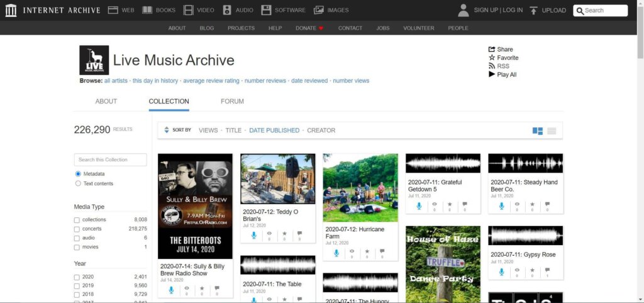Click microphone icon on Sully & Billy Brew card
The width and height of the screenshot is (644, 303).
(171, 290)
